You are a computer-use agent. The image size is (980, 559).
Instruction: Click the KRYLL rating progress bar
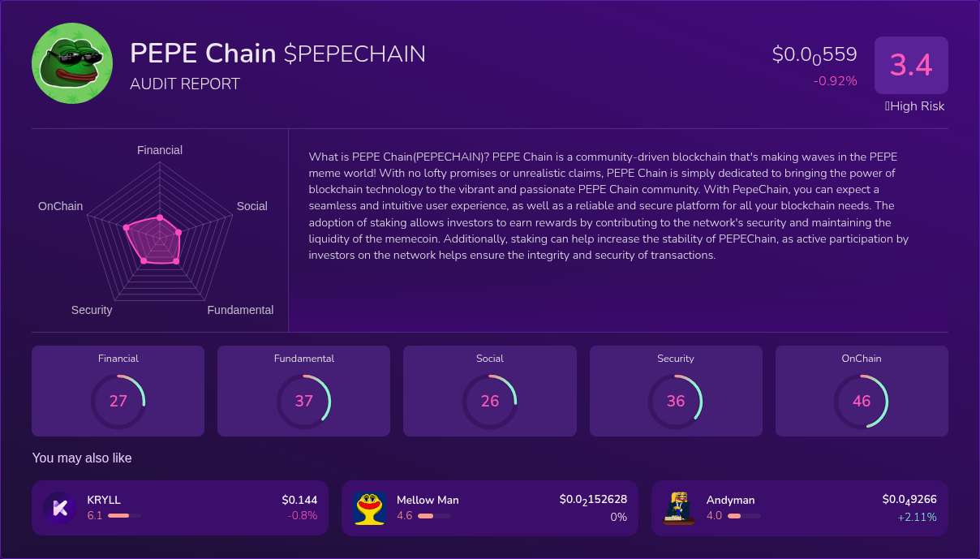[x=126, y=516]
